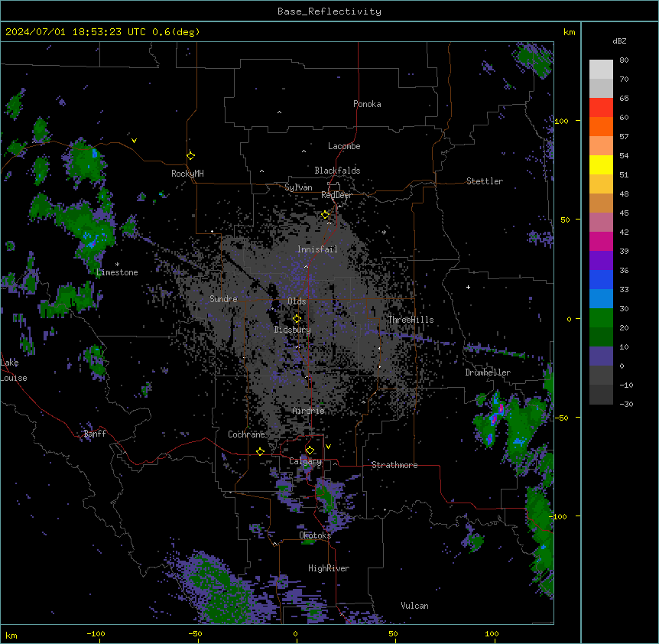Select the magenta 42 dBZ legend swatch
Screen dimensions: 659x644
601,241
